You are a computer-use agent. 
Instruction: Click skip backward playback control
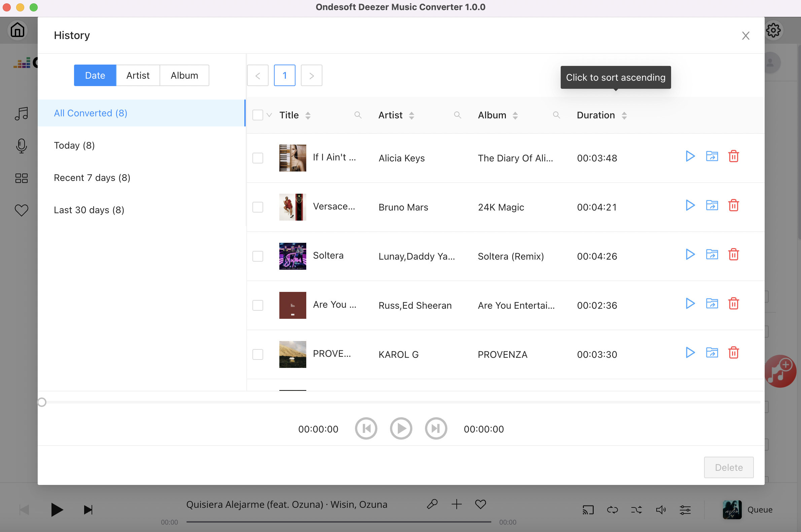click(x=367, y=429)
